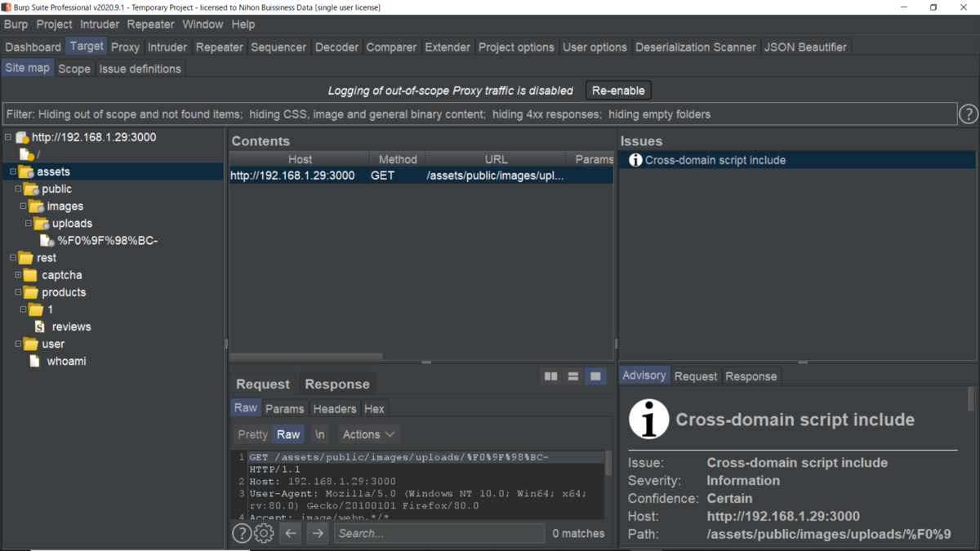
Task: Switch message view to Pretty
Action: [x=252, y=434]
